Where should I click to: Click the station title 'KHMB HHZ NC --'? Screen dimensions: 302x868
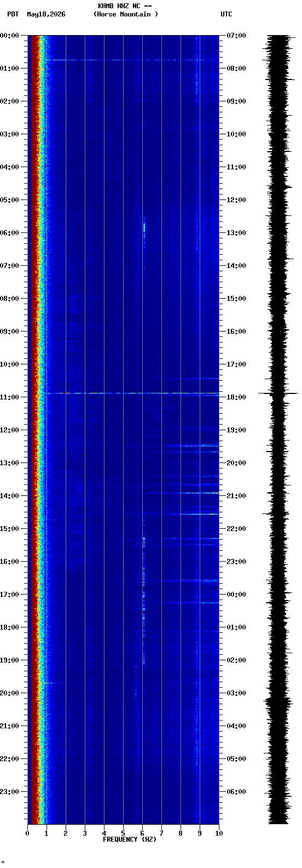(125, 6)
